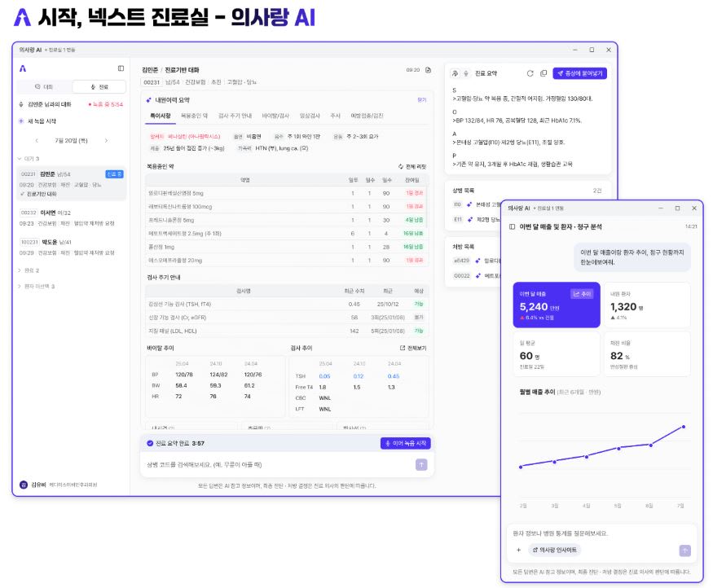Switch to the 대화 toggle tab
713x588 pixels.
point(44,87)
